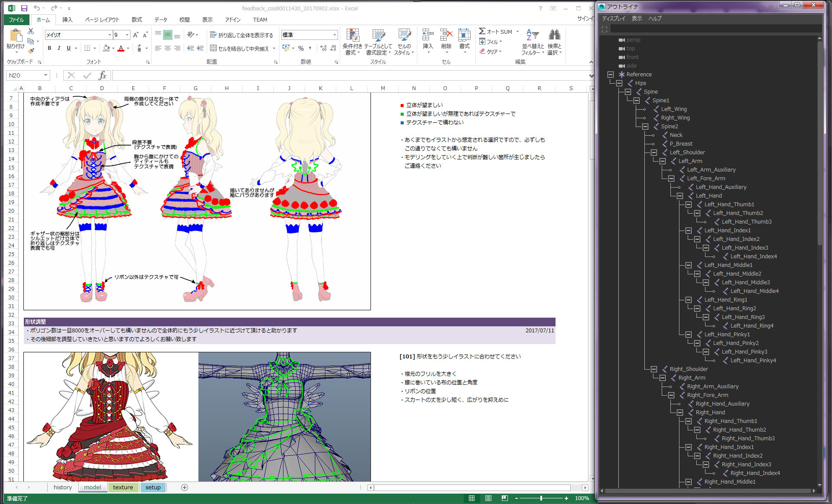Open the ヘルプ menu in Outliner

point(655,19)
